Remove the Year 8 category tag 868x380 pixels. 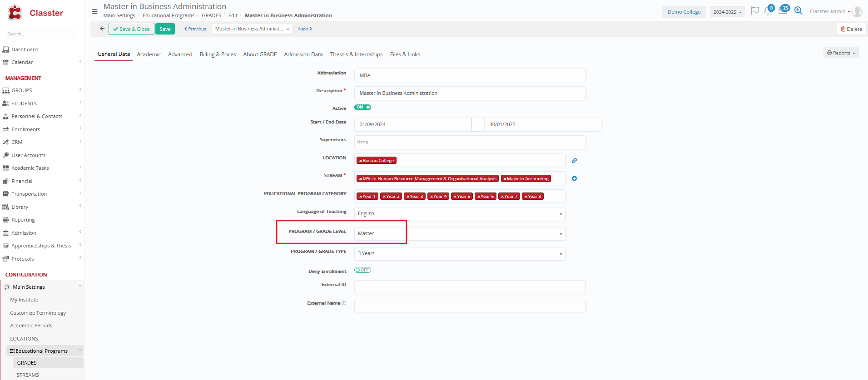coord(526,197)
